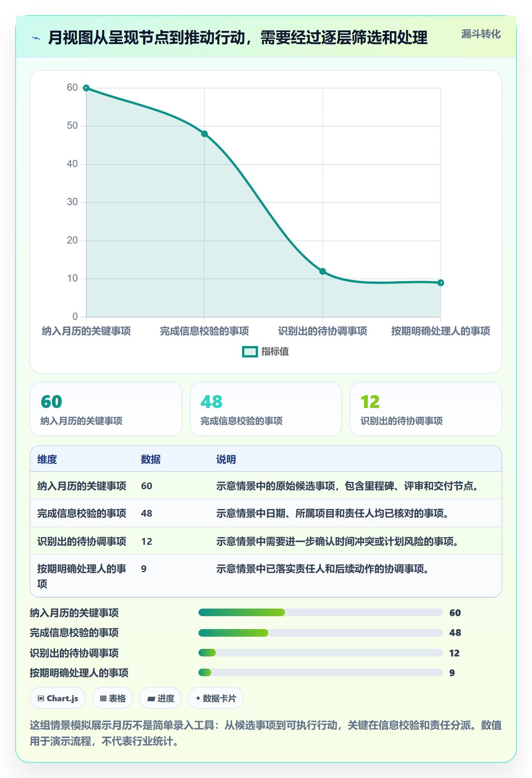532x778 pixels.
Task: Click progress label 按期明确处理人的事项
Action: pos(79,673)
